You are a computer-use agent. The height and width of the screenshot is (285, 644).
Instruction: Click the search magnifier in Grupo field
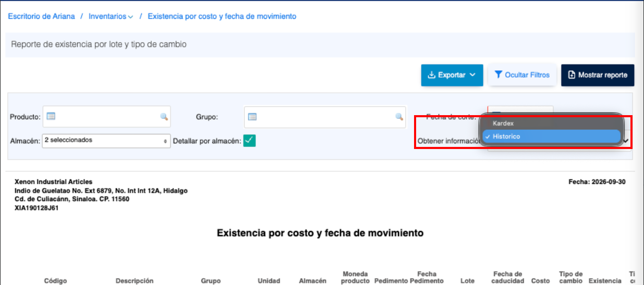click(399, 117)
